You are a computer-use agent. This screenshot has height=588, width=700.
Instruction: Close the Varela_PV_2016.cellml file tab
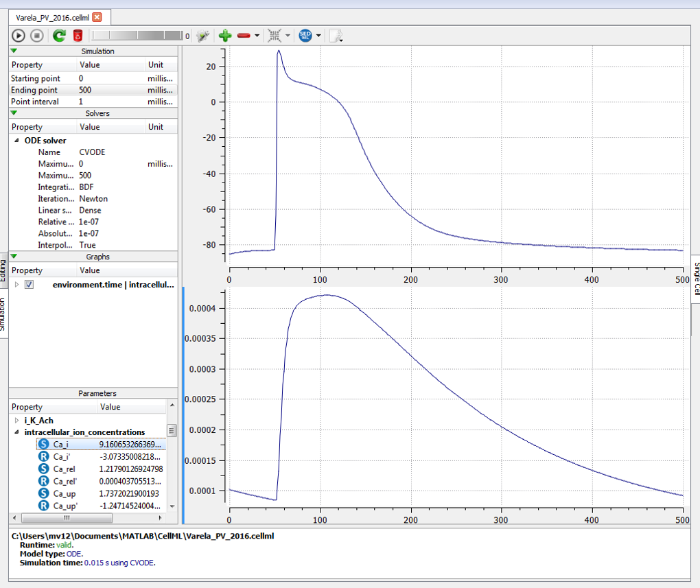point(97,16)
